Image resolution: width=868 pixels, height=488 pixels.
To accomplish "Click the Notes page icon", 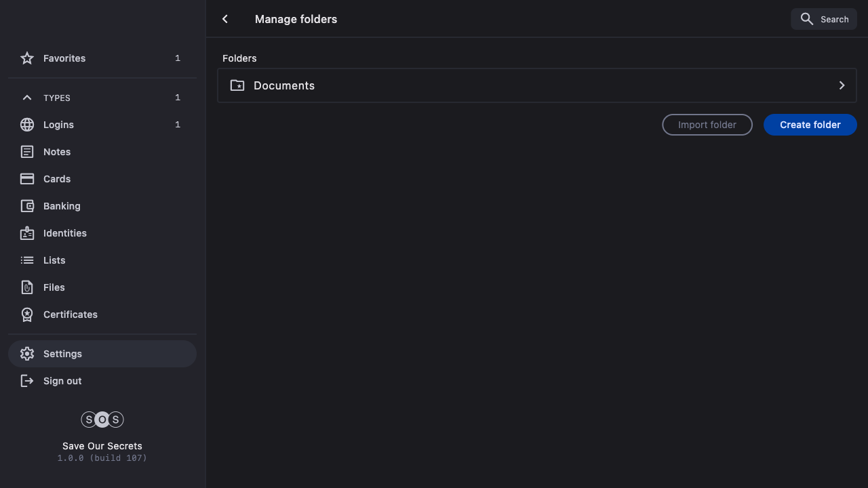I will pos(27,152).
